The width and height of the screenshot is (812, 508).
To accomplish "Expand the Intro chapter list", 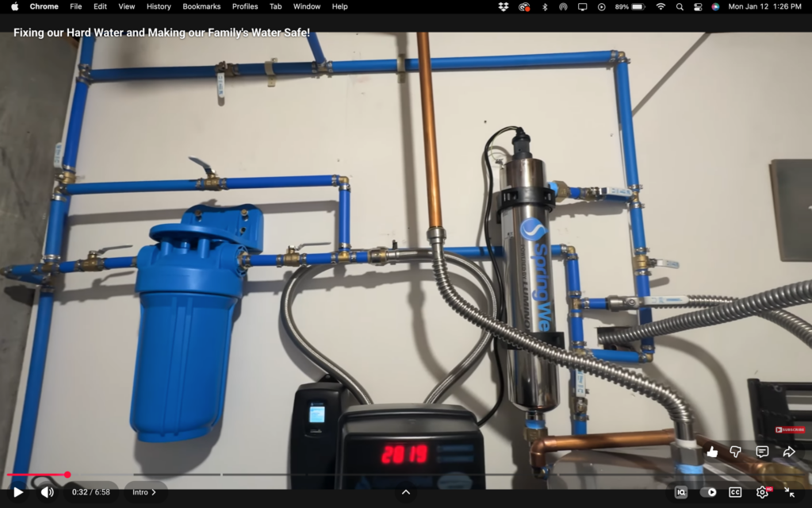I will [x=144, y=491].
